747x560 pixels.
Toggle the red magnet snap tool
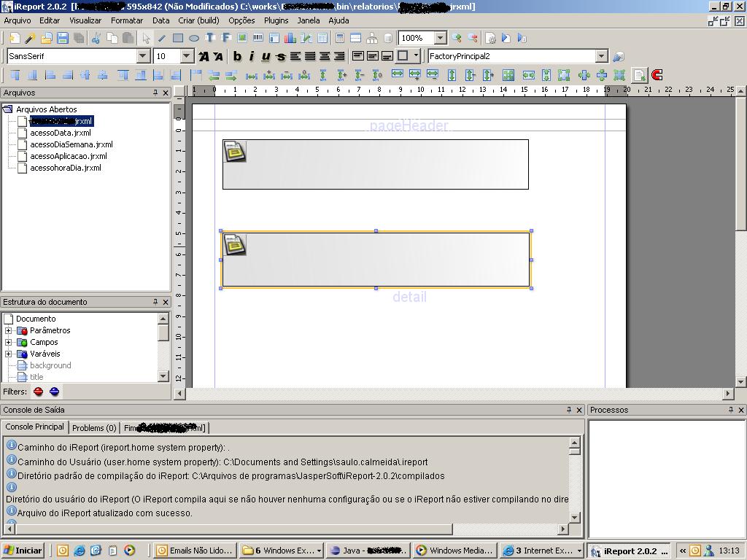[x=657, y=75]
